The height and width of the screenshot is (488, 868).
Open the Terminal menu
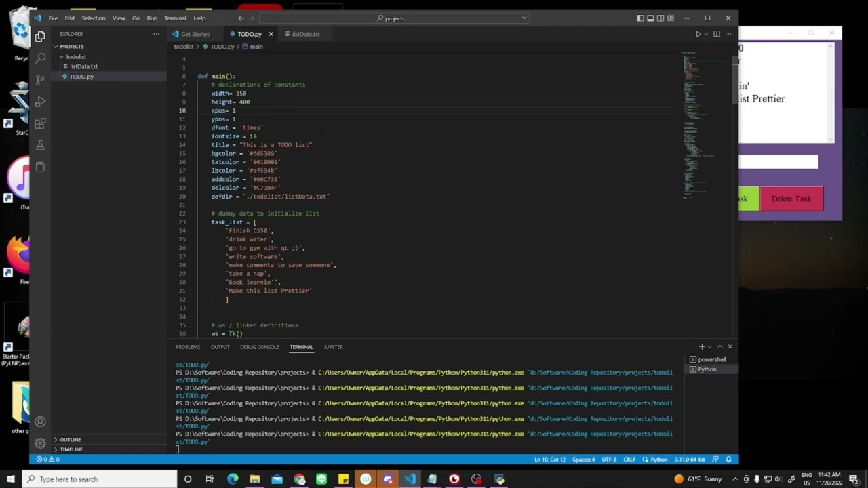(175, 18)
